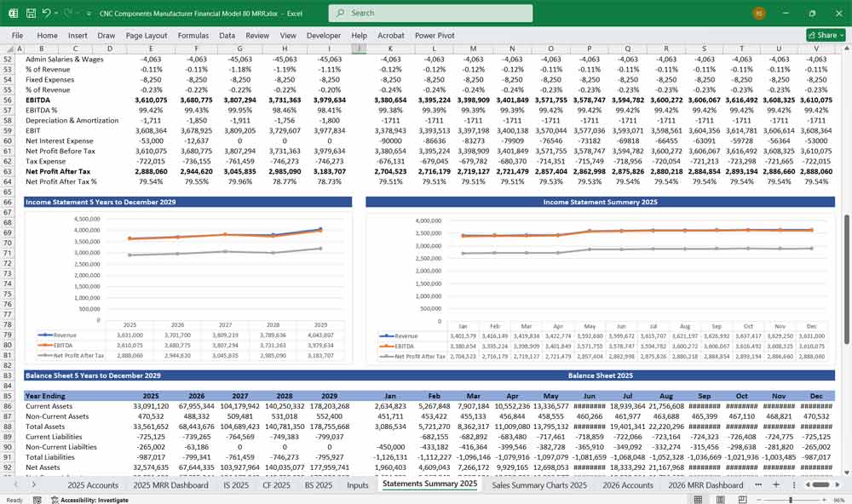852x504 pixels.
Task: Click the zoom slider handle
Action: [x=791, y=500]
